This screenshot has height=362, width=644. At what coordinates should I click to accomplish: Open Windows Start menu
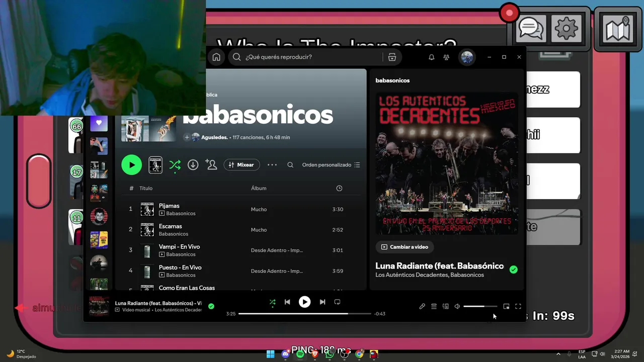pyautogui.click(x=271, y=354)
